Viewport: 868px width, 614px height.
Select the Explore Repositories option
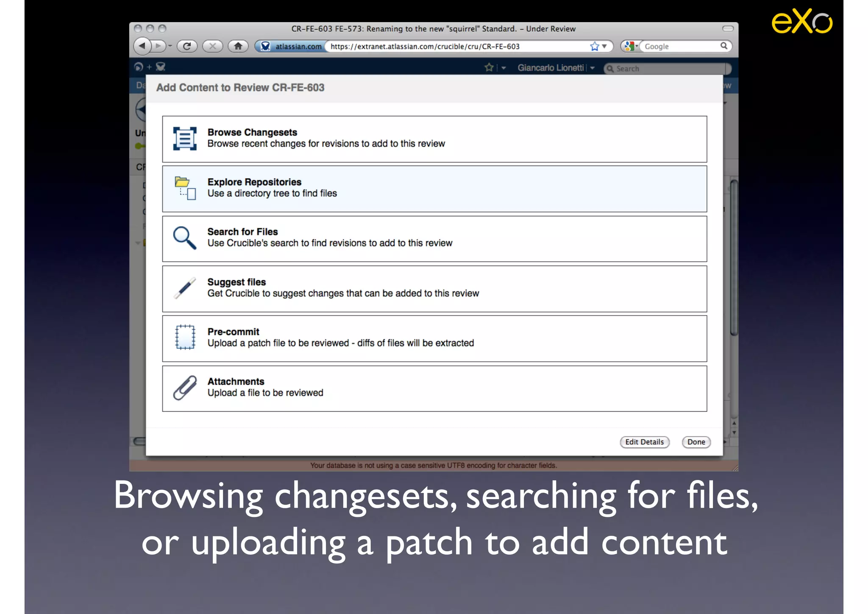point(434,189)
